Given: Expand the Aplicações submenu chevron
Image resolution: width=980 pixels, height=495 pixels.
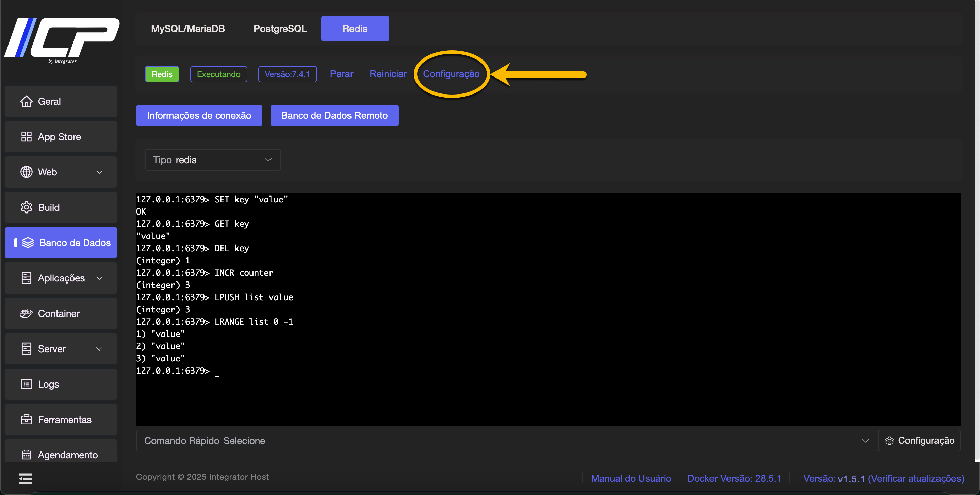Looking at the screenshot, I should (x=99, y=278).
